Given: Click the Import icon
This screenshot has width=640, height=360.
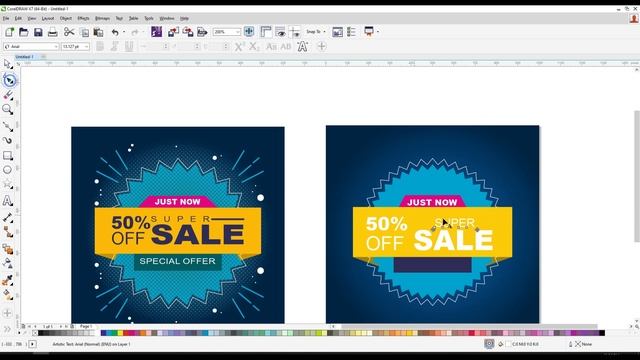Looking at the screenshot, I should [173, 31].
